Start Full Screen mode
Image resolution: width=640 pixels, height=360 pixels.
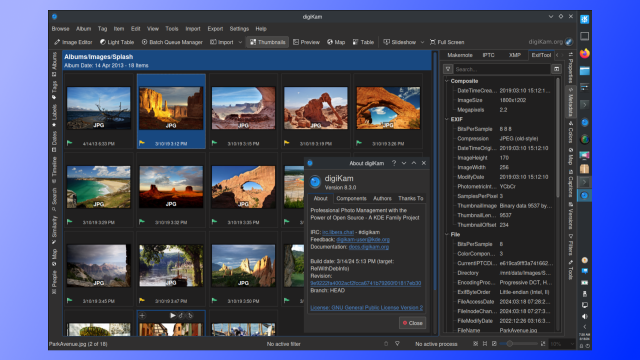click(x=447, y=42)
